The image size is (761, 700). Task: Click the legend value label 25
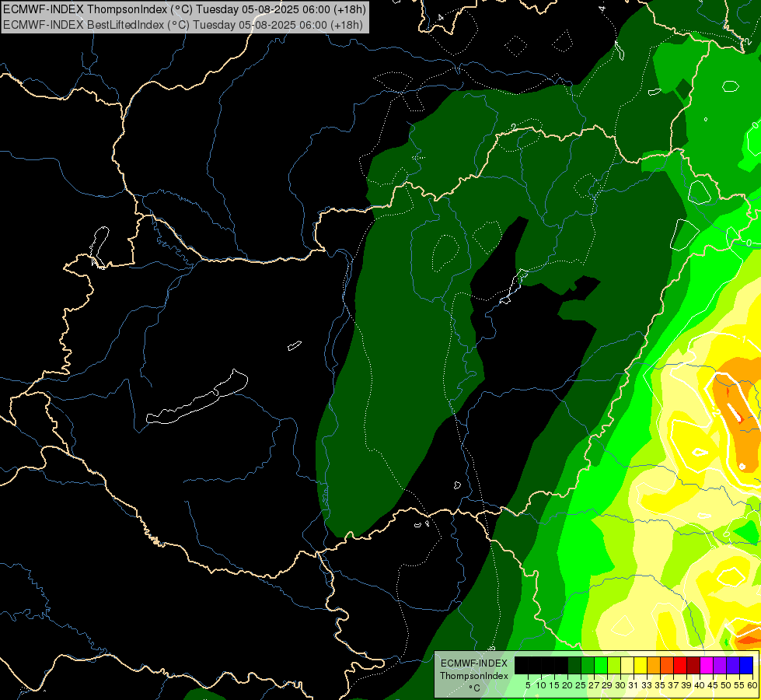point(581,685)
